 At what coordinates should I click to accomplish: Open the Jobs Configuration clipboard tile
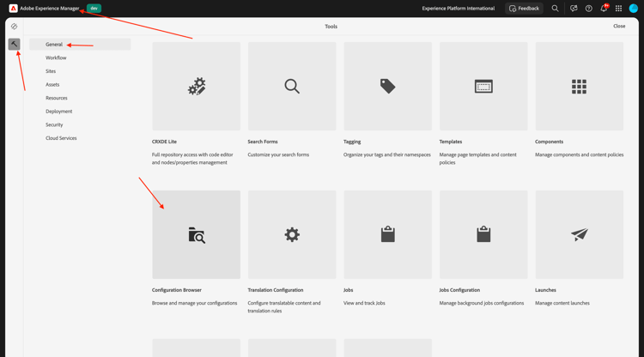point(483,235)
